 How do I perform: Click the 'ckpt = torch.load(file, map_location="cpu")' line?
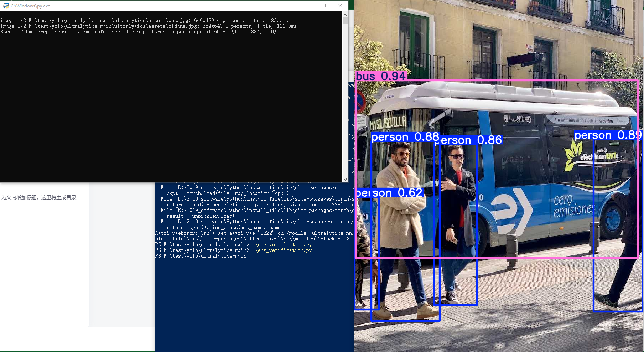pos(228,193)
